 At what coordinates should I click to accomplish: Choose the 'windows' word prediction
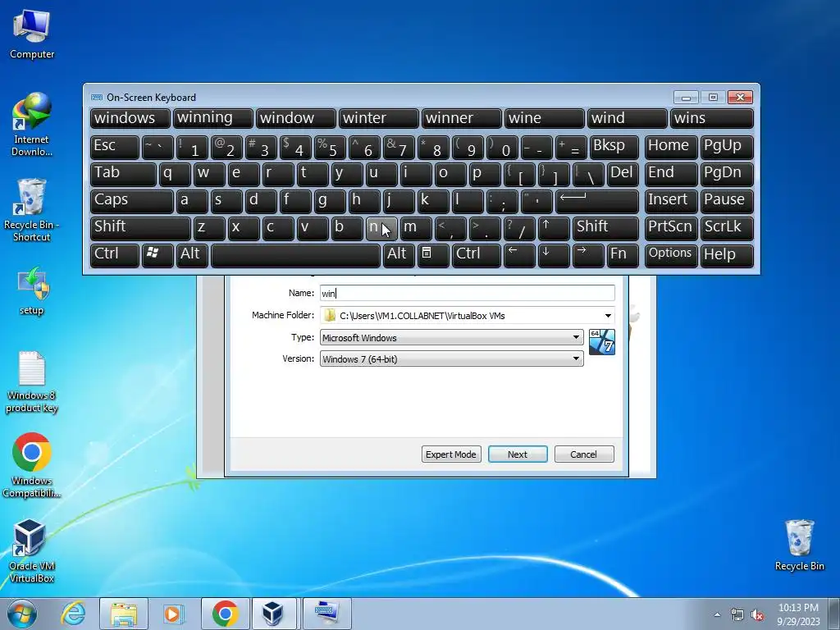pyautogui.click(x=130, y=119)
